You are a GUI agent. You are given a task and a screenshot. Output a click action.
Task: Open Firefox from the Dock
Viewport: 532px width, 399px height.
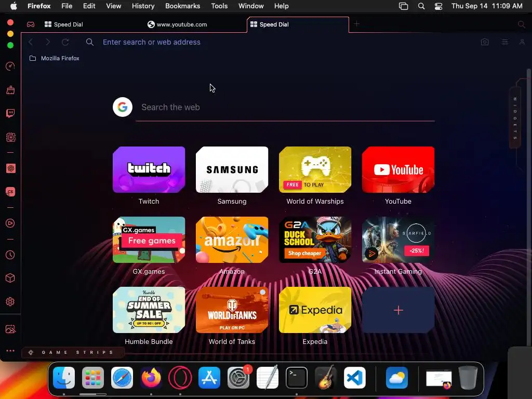[151, 378]
